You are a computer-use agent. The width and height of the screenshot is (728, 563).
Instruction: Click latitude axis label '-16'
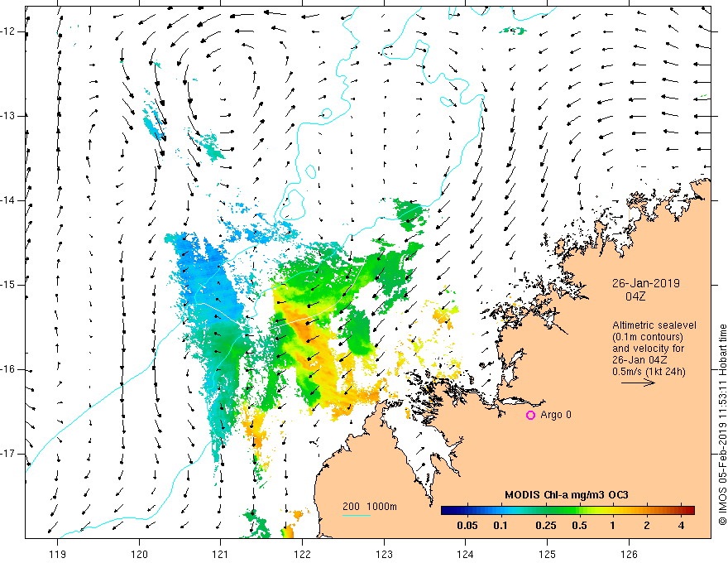coord(8,369)
